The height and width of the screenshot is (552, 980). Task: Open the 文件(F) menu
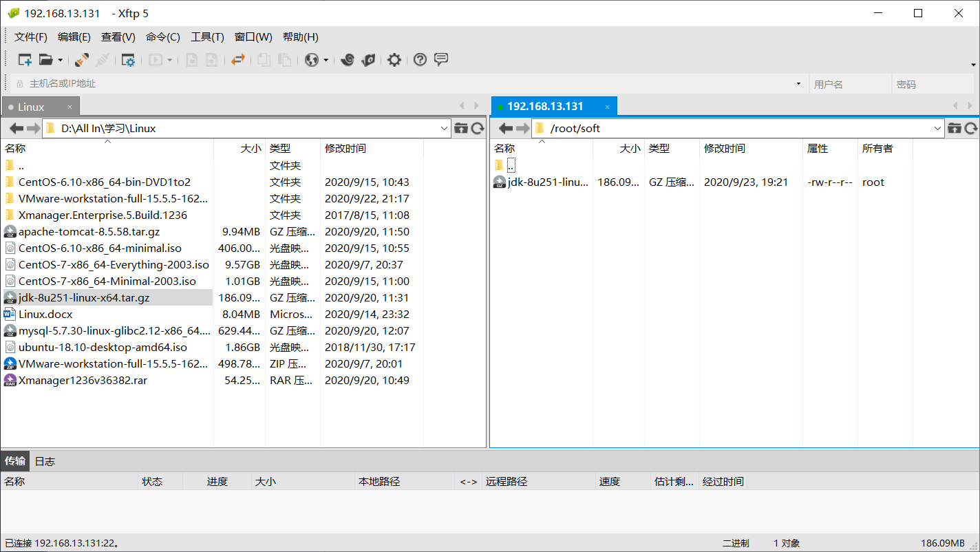31,37
